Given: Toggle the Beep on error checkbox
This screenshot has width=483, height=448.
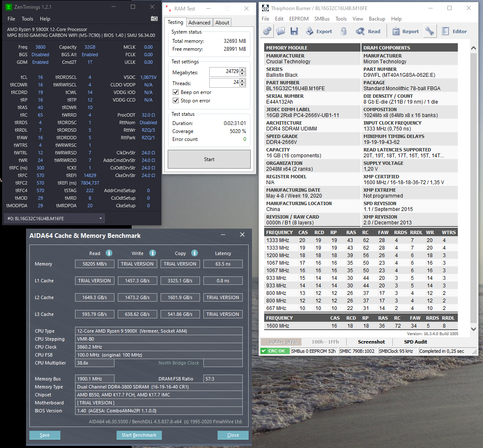Looking at the screenshot, I should 176,92.
